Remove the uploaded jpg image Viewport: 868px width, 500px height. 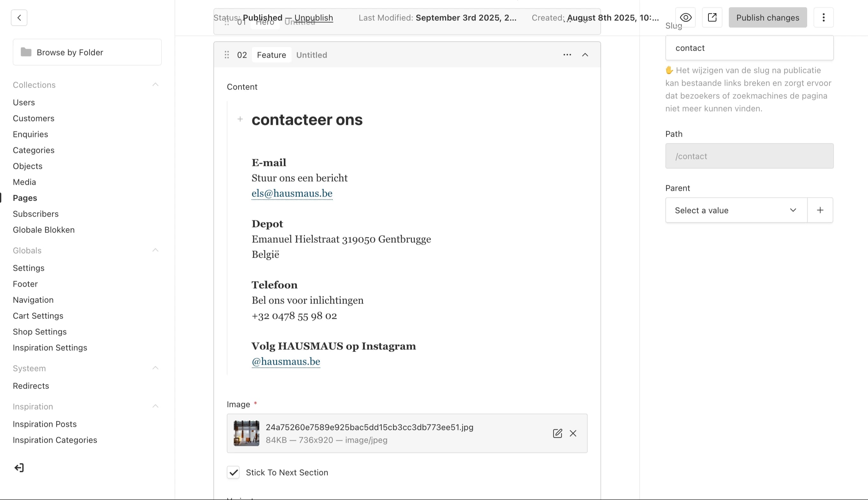point(573,433)
